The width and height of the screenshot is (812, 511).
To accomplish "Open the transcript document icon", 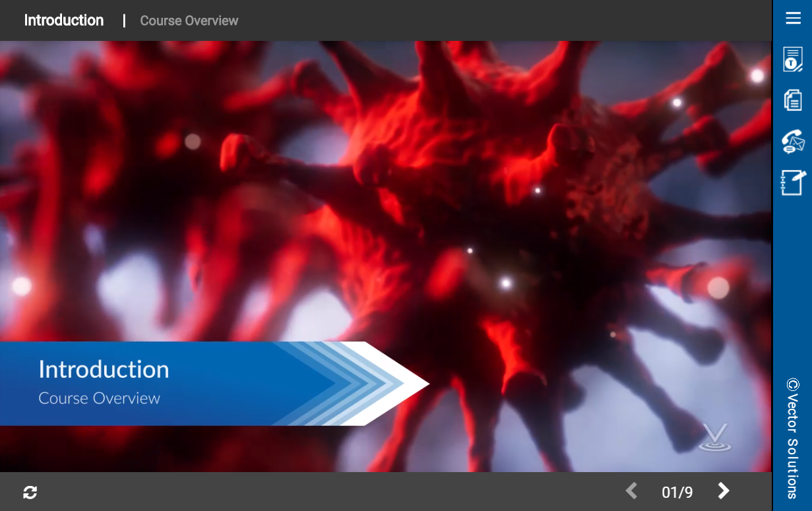I will click(793, 59).
